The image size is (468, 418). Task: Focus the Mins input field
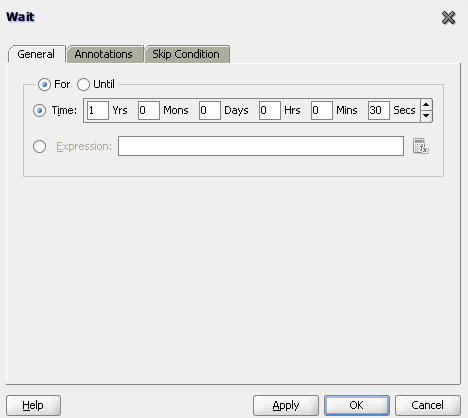click(322, 110)
